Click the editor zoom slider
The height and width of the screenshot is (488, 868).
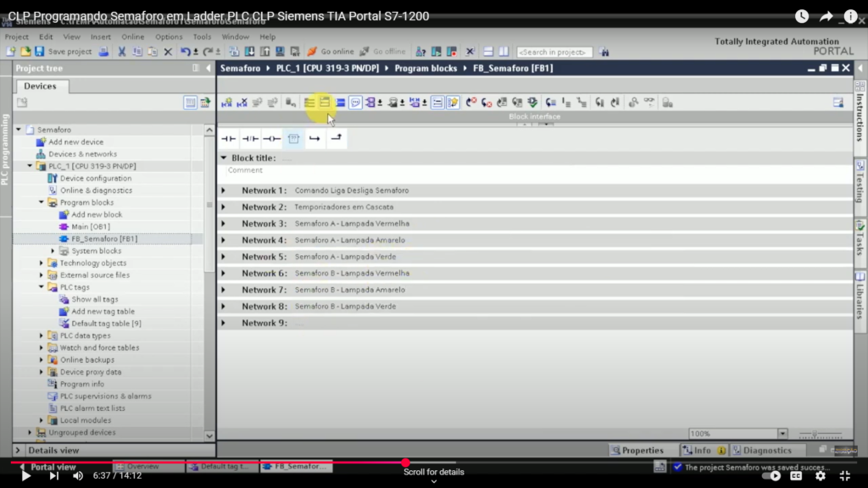tap(820, 435)
